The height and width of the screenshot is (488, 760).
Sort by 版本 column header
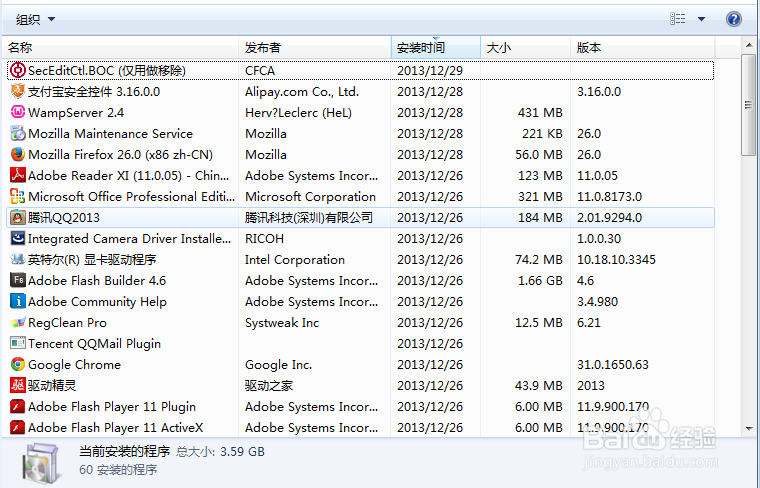(643, 47)
